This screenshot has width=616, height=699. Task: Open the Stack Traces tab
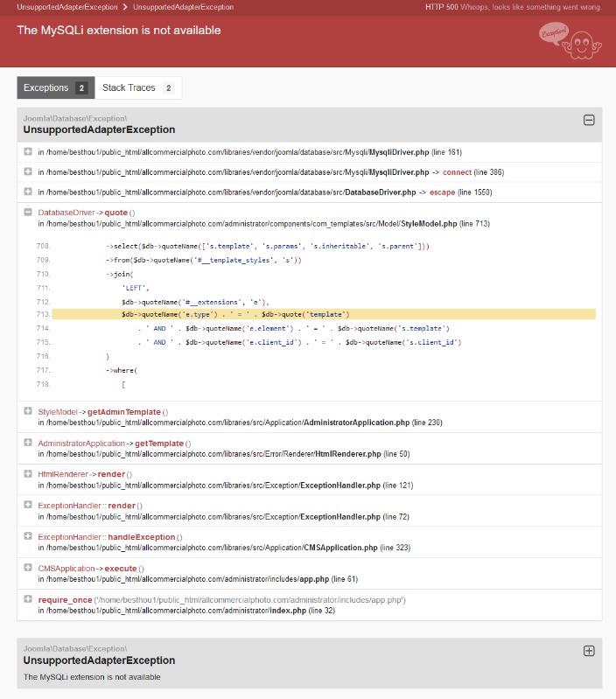(x=138, y=87)
